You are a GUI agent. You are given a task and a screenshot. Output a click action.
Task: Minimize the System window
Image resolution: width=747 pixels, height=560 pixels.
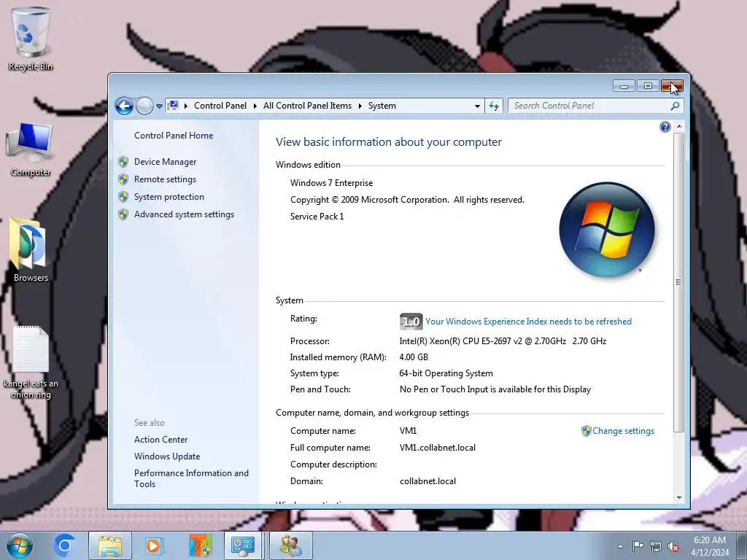point(624,86)
